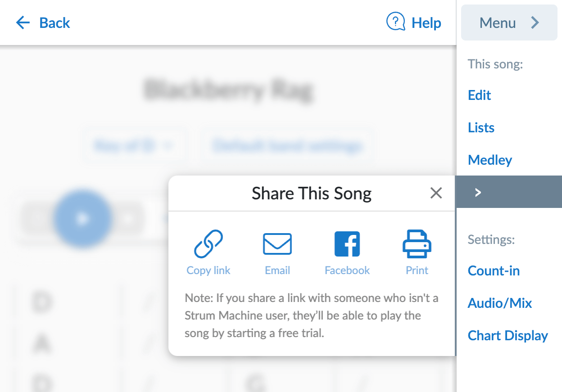
Task: Click the Print printer icon
Action: click(x=417, y=244)
